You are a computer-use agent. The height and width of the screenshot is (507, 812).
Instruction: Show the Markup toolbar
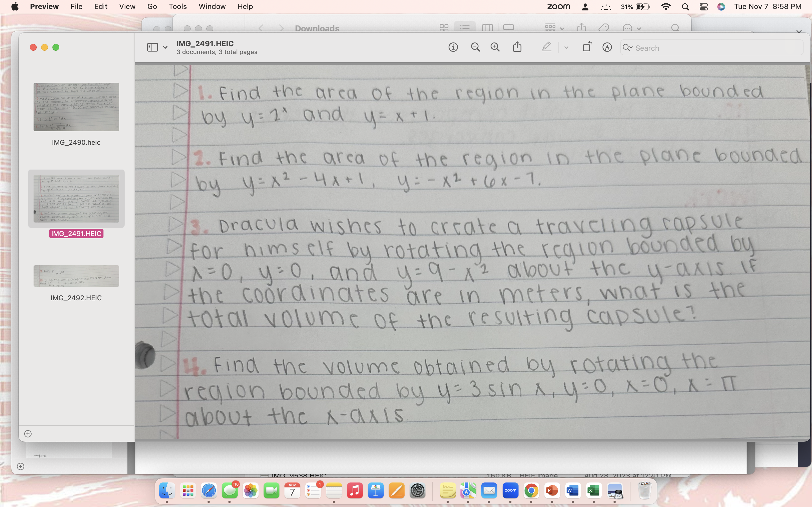(607, 47)
